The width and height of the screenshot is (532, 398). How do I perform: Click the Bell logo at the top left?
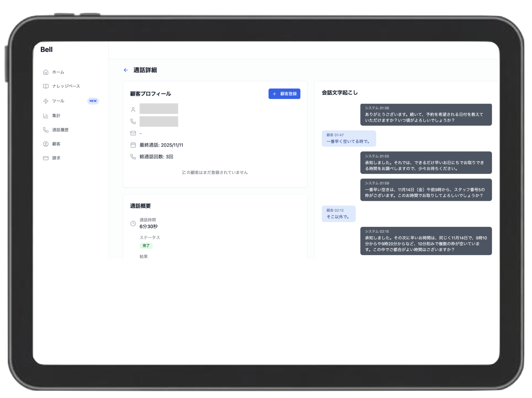(47, 49)
